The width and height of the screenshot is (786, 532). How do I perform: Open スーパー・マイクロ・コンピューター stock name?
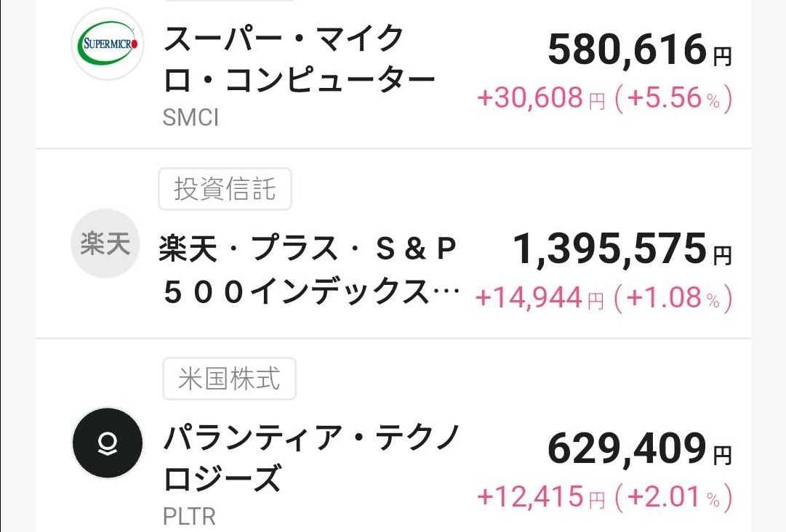point(299,60)
